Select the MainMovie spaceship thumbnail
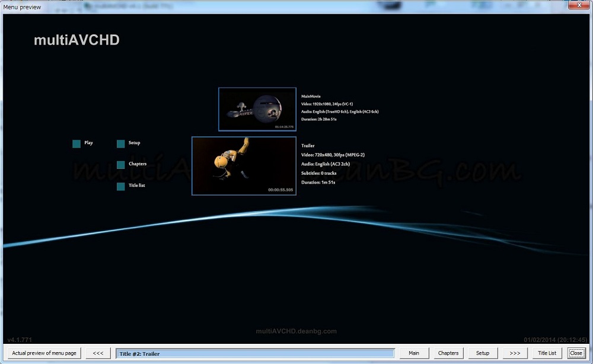The height and width of the screenshot is (364, 593). coord(257,109)
